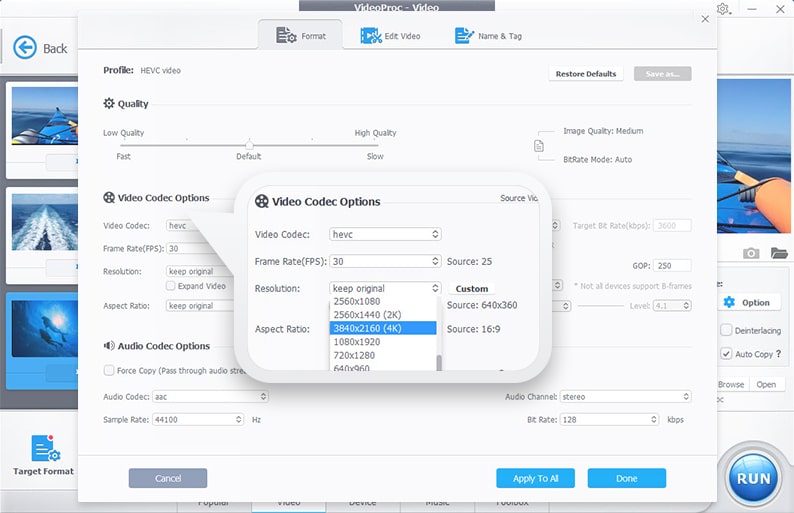Viewport: 794px width, 513px height.
Task: Open the Video Codec hevc dropdown
Action: [x=385, y=234]
